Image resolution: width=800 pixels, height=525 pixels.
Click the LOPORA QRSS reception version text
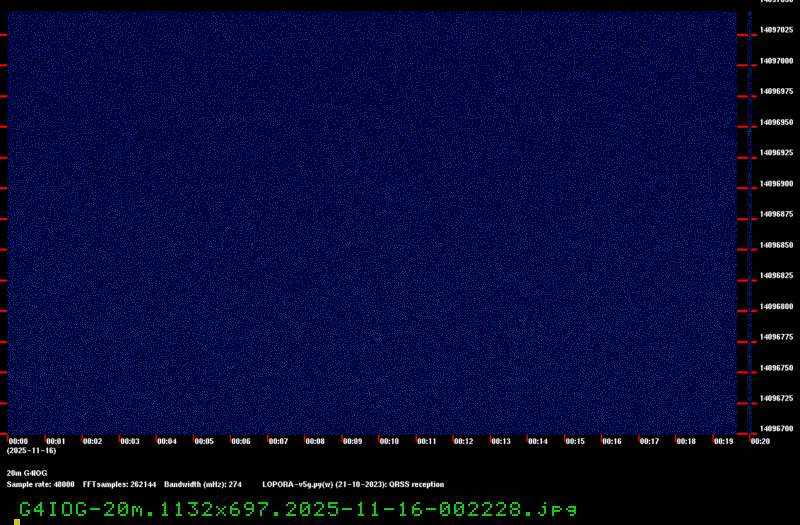[353, 484]
